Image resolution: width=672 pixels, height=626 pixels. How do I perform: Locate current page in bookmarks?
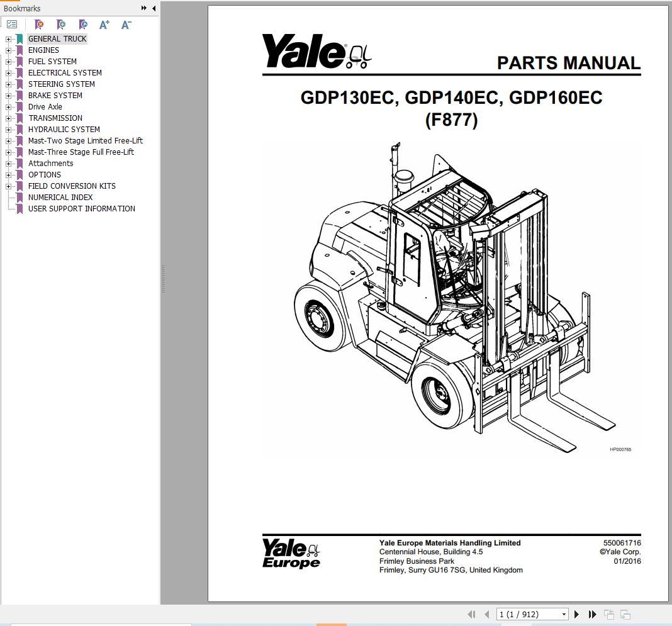click(82, 24)
